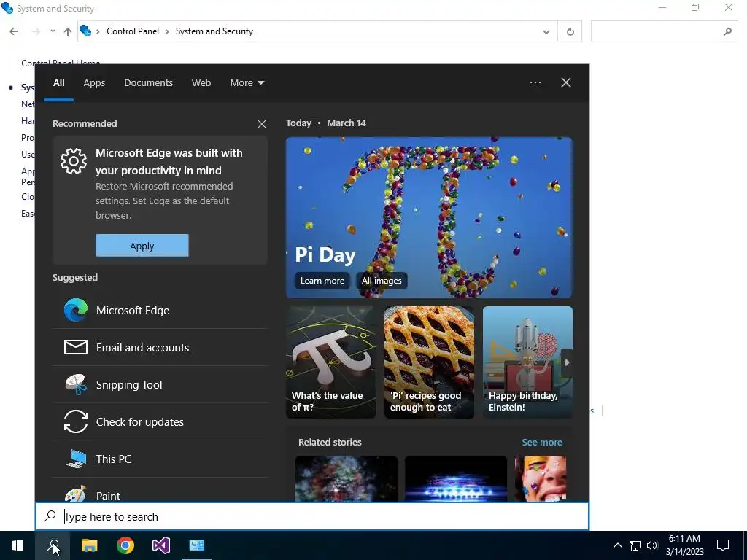This screenshot has height=560, width=747.
Task: Open recent locations dropdown in Control Panel
Action: 53,31
